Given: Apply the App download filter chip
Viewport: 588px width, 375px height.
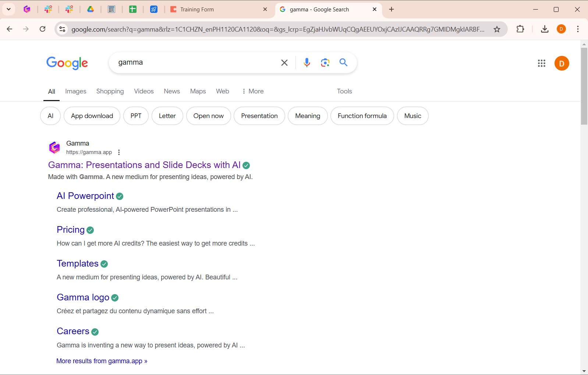Looking at the screenshot, I should click(x=92, y=116).
